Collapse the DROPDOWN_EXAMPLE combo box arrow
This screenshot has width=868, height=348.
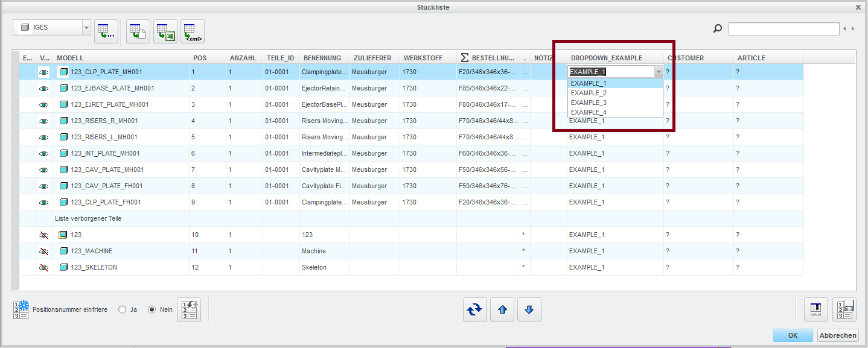point(658,72)
